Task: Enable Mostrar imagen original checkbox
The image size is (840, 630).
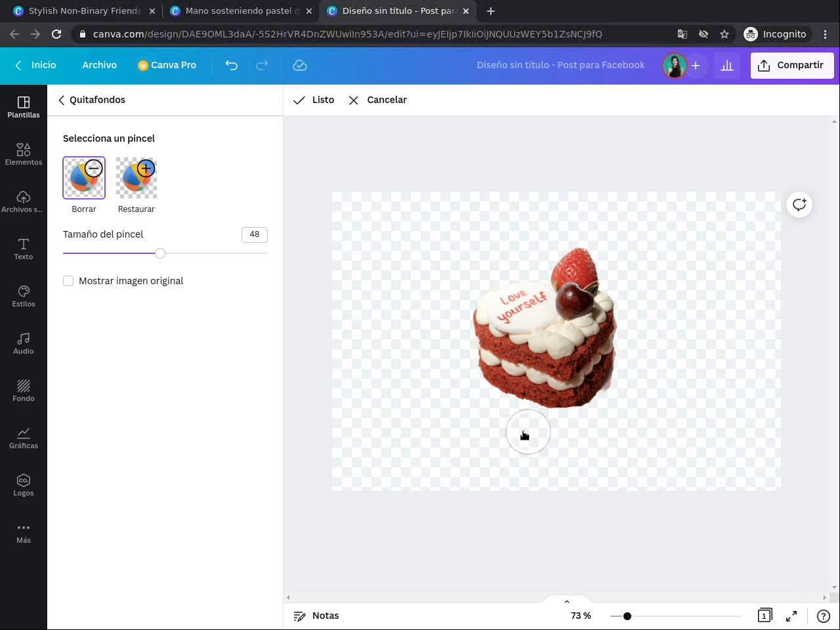Action: 68,281
